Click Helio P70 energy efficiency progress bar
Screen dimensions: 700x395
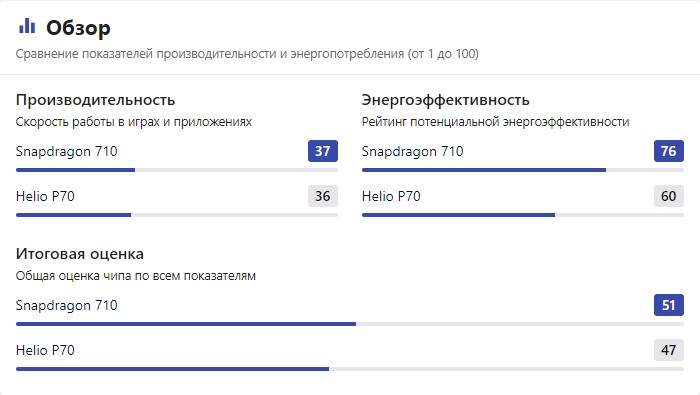pyautogui.click(x=523, y=215)
